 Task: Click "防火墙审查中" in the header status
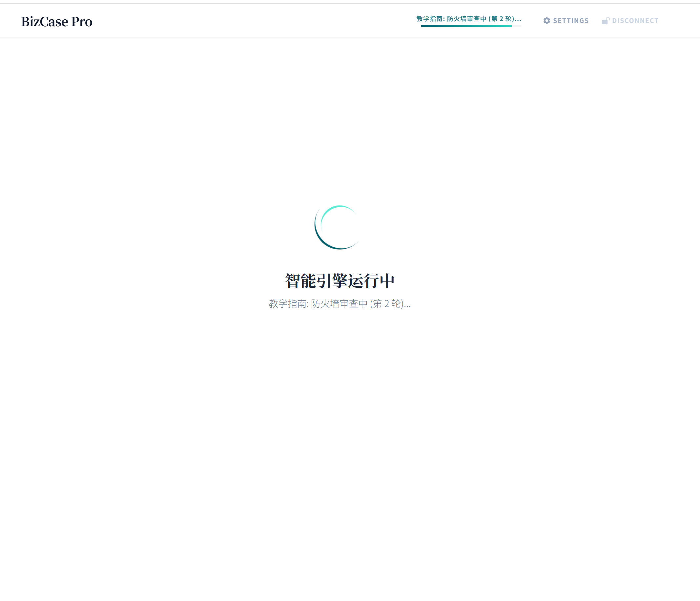(x=466, y=19)
